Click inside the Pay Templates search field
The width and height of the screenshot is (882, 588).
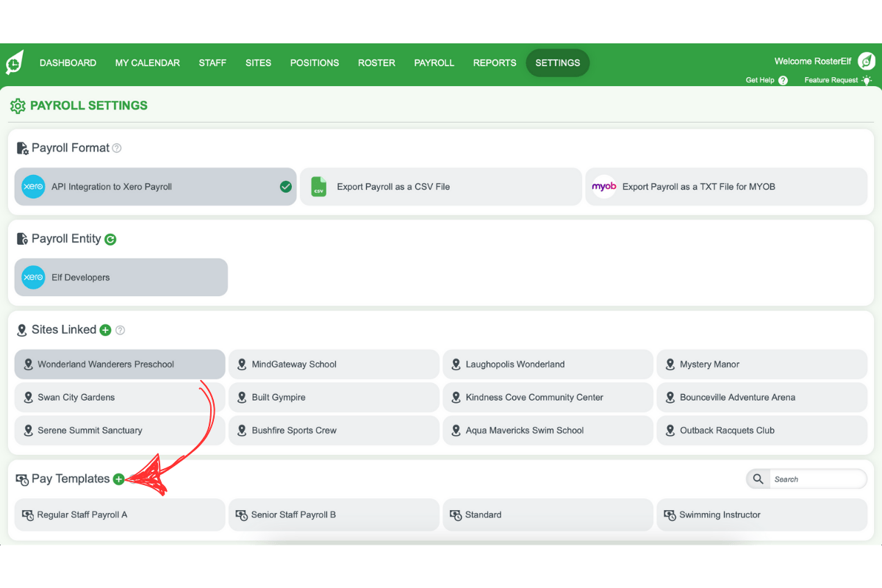pos(816,478)
